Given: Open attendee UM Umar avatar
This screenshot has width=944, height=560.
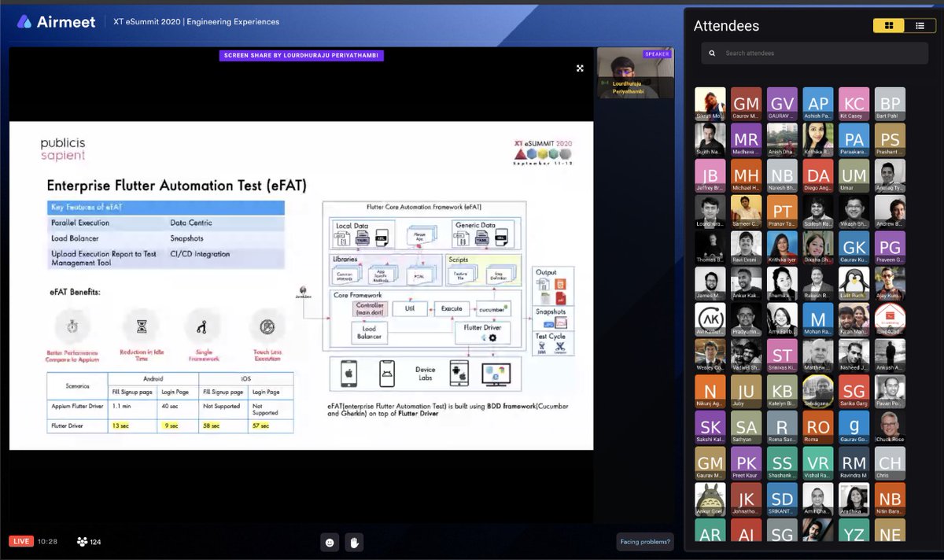Looking at the screenshot, I should pyautogui.click(x=854, y=175).
